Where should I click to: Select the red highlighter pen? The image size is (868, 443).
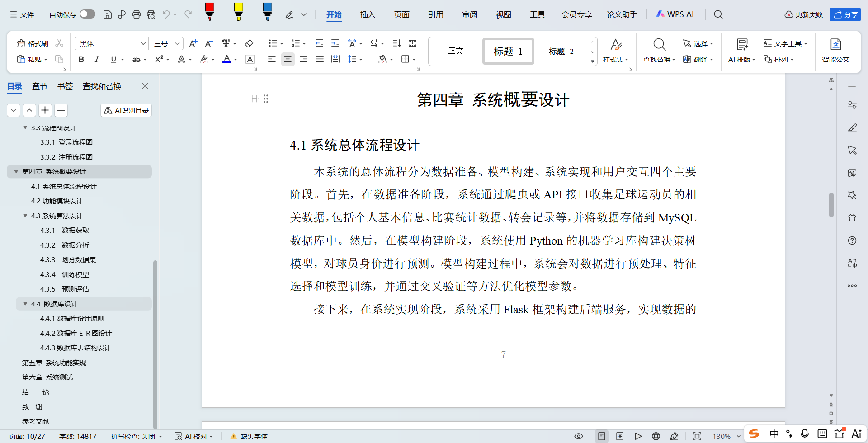pyautogui.click(x=210, y=12)
